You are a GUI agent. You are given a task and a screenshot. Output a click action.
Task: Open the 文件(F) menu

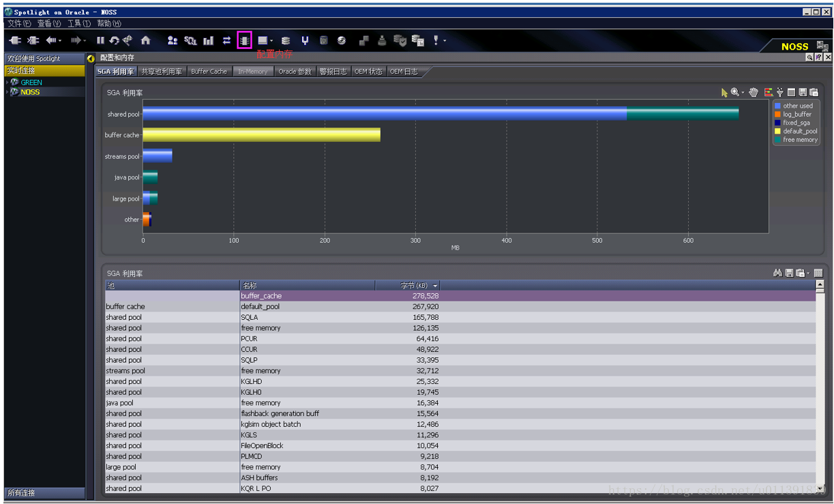(x=19, y=23)
